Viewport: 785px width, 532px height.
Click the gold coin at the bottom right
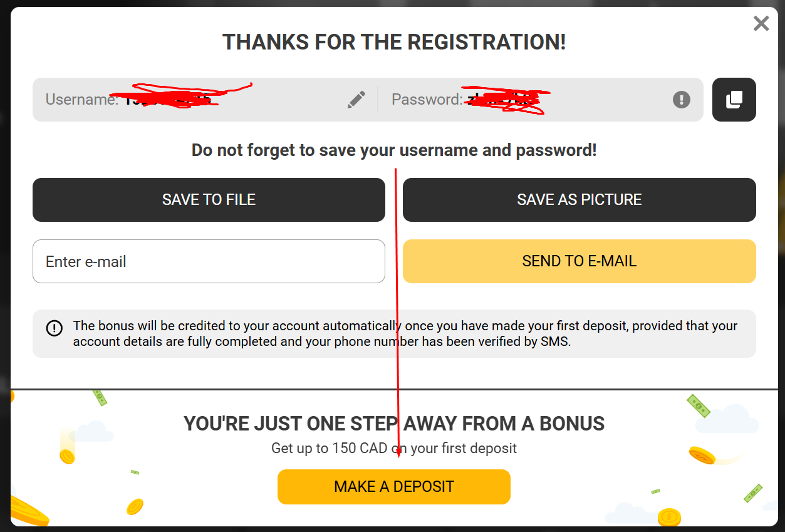[669, 517]
